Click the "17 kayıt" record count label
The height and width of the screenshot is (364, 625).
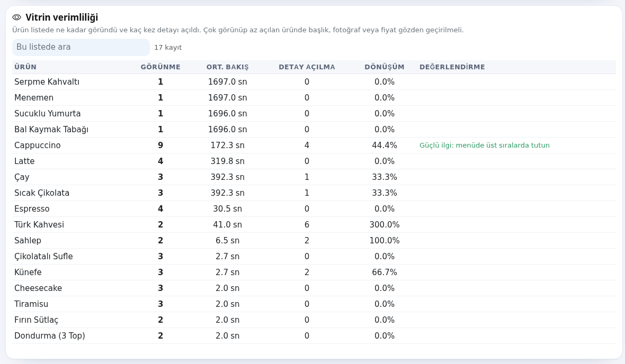pos(168,48)
